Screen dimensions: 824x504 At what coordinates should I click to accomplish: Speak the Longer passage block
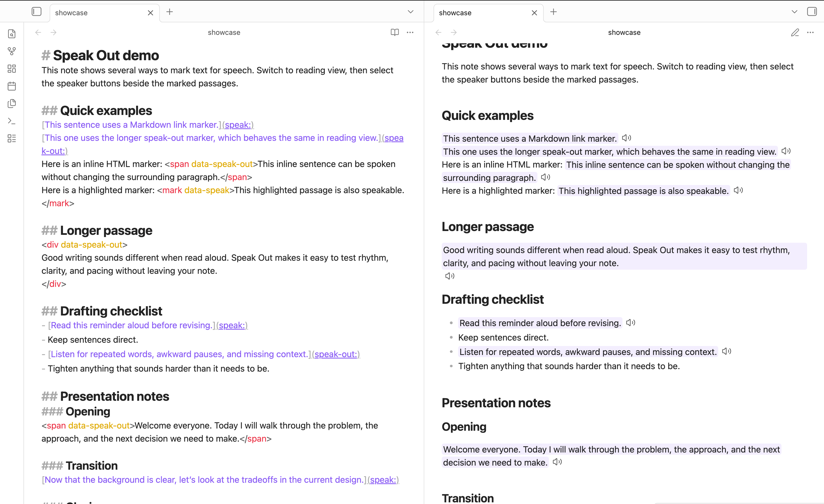[x=450, y=276]
